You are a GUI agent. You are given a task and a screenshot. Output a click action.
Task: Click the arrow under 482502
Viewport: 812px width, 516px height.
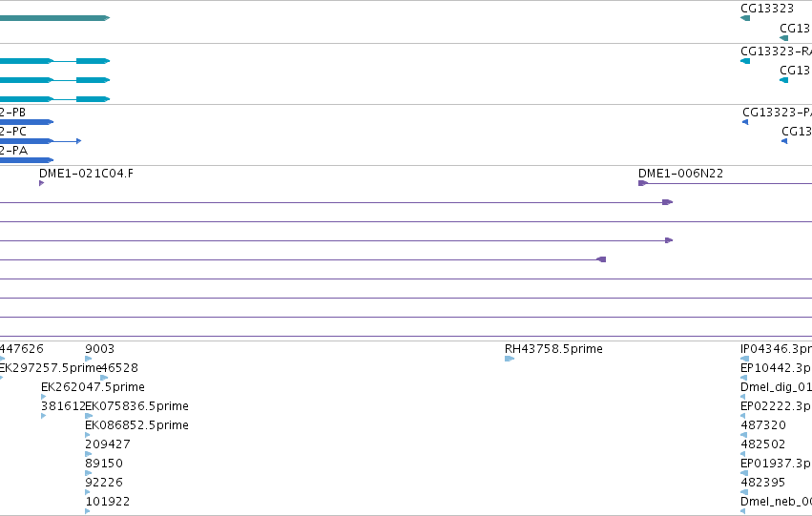[x=743, y=454]
